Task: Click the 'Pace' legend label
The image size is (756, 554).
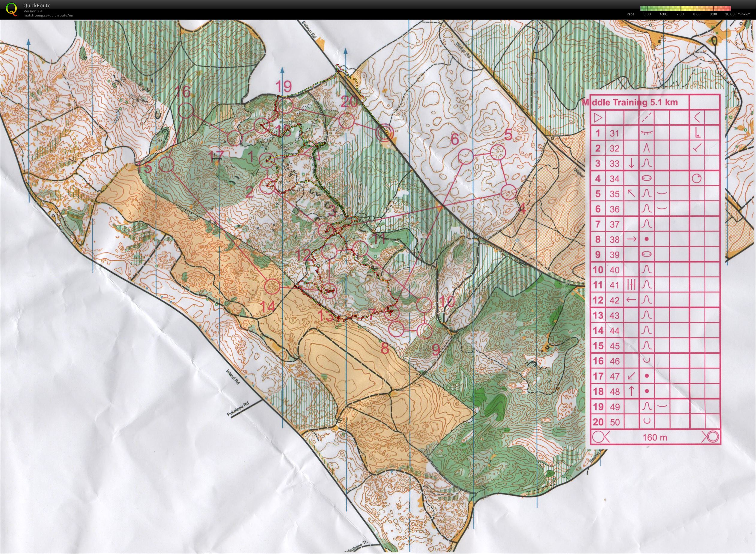Action: pyautogui.click(x=630, y=14)
